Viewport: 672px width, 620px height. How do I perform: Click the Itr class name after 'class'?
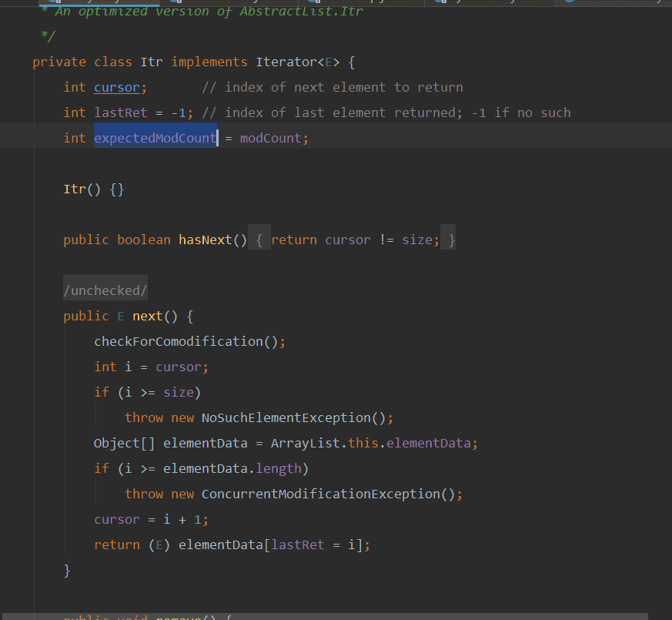pos(152,62)
